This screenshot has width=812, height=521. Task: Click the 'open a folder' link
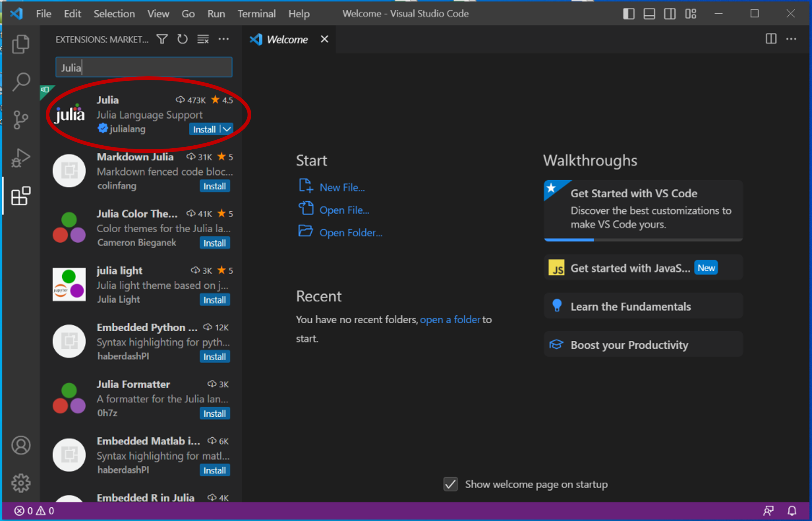pos(450,319)
